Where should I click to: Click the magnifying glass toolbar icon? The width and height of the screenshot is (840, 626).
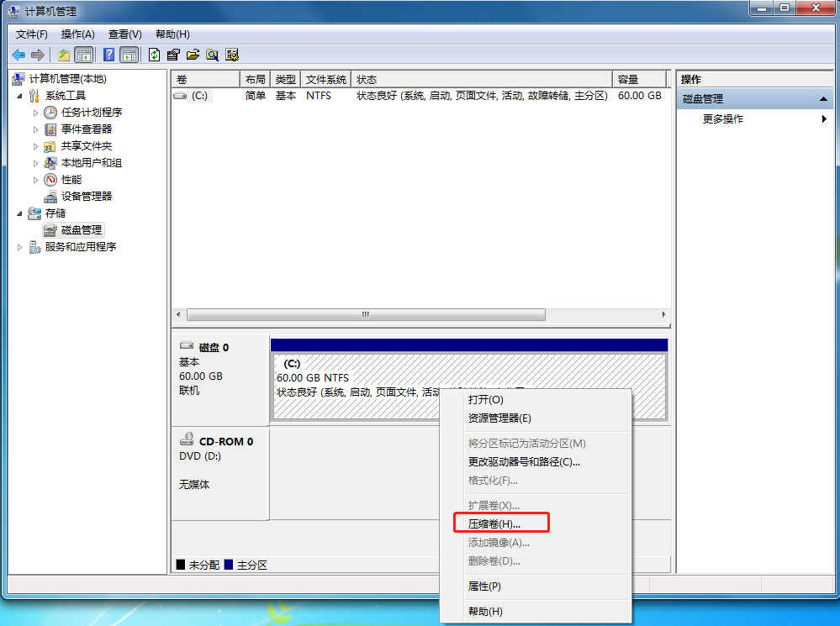212,55
